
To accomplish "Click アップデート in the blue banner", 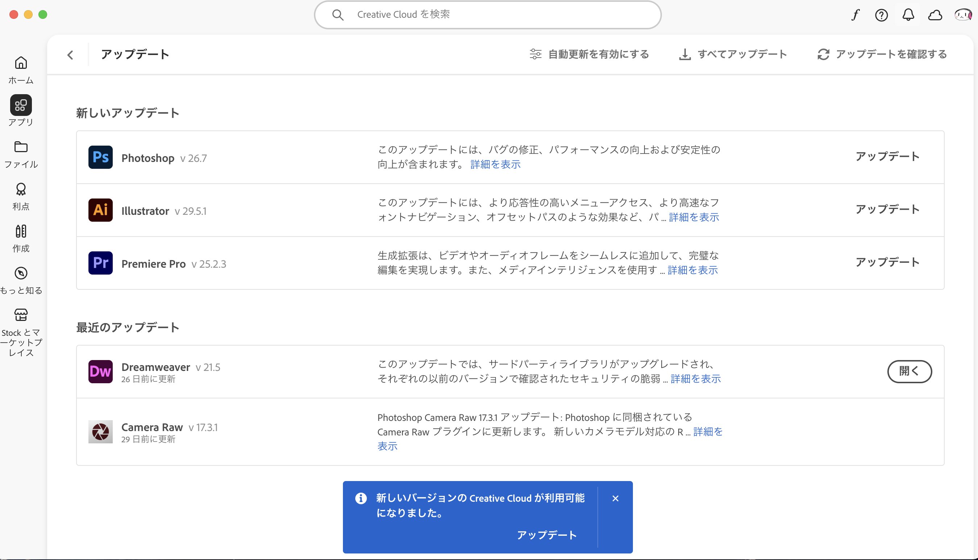I will (547, 535).
